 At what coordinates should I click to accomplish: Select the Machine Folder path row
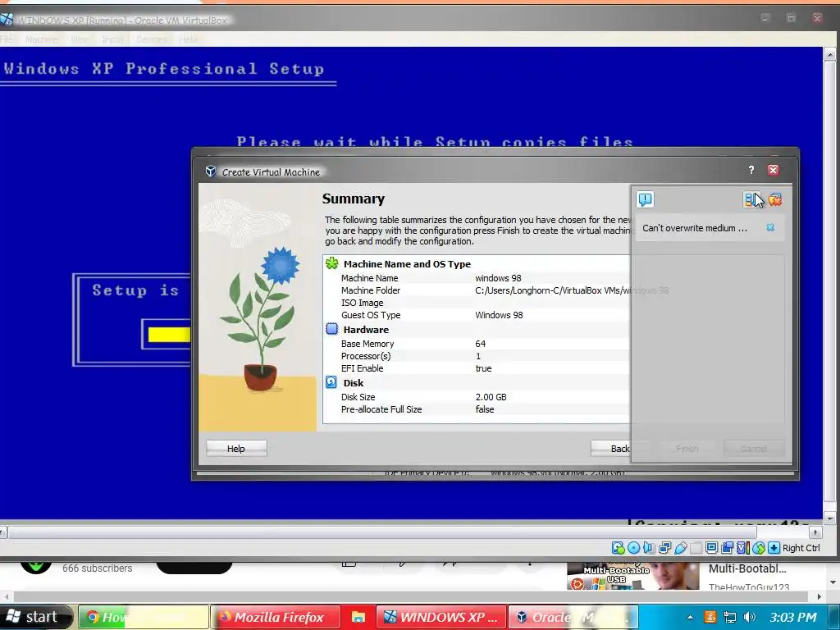[477, 290]
